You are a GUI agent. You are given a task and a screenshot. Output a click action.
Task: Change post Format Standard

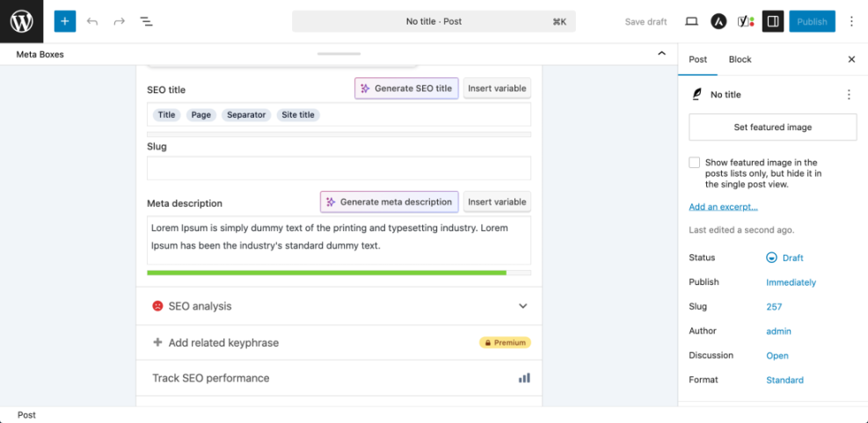click(x=784, y=380)
